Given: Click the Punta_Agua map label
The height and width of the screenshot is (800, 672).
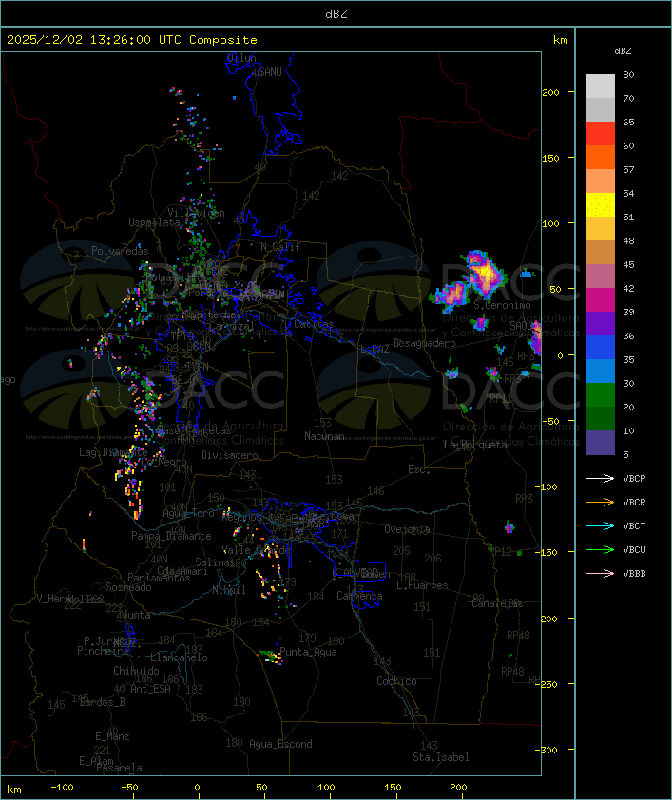Looking at the screenshot, I should tap(308, 652).
